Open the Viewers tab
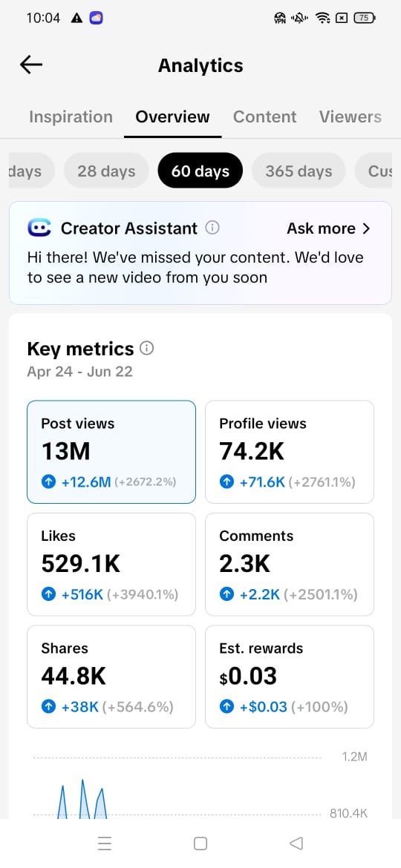The width and height of the screenshot is (401, 868). click(x=350, y=116)
